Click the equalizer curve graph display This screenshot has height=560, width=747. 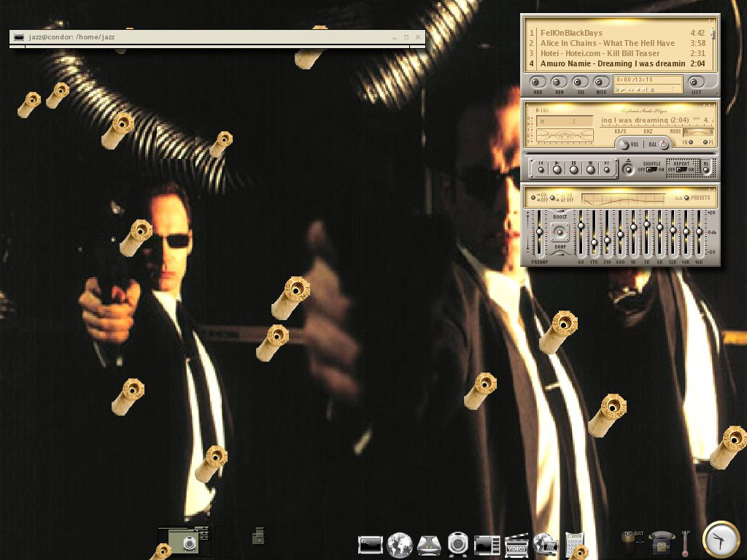[x=623, y=198]
